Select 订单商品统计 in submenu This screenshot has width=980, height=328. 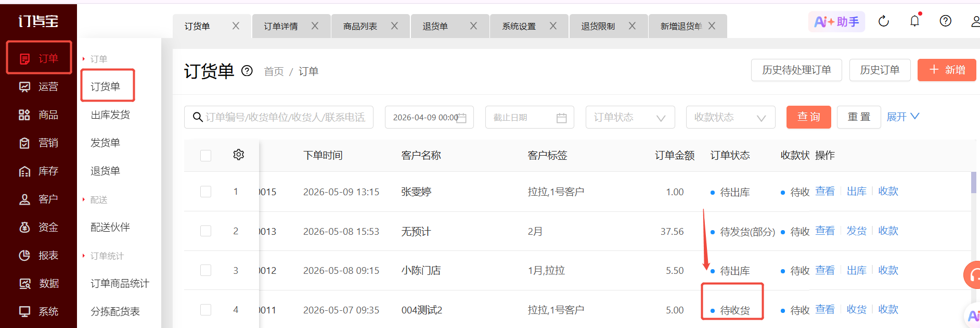pos(120,283)
